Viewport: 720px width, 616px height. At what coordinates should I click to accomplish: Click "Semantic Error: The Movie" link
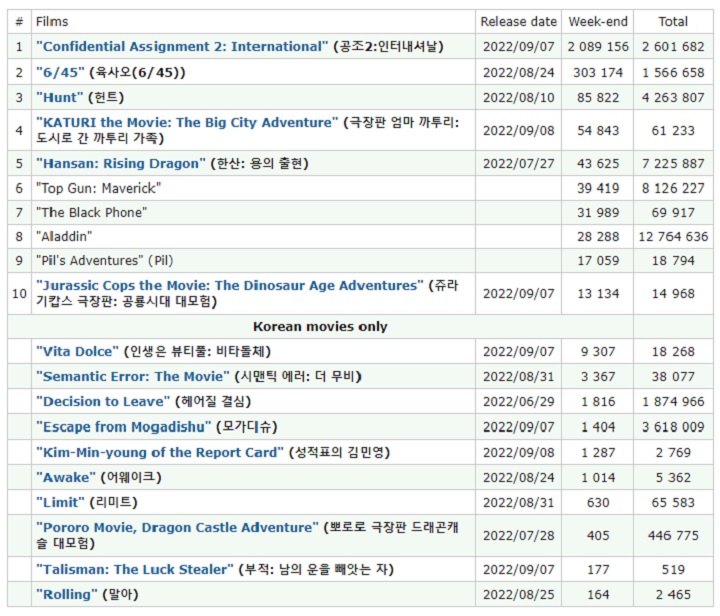tap(133, 376)
